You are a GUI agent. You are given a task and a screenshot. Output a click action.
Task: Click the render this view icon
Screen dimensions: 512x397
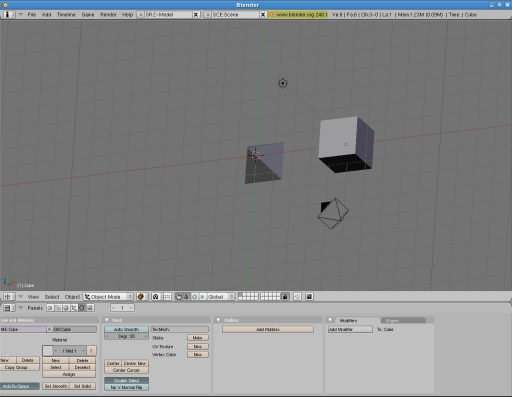click(309, 296)
